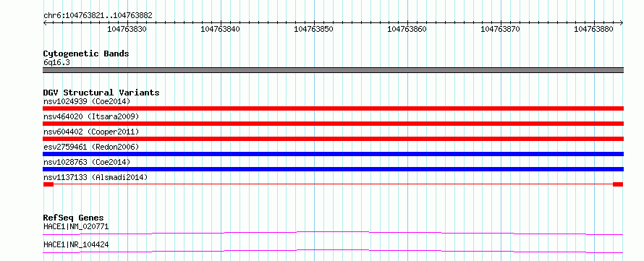644x261 pixels.
Task: Open variant label nsv464020 (Itsara2009)
Action: [91, 116]
